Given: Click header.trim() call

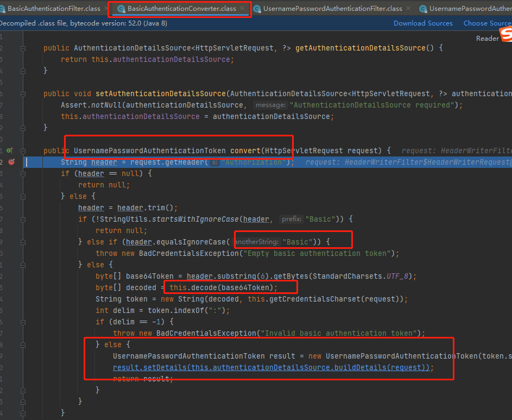Looking at the screenshot, I should (x=146, y=208).
